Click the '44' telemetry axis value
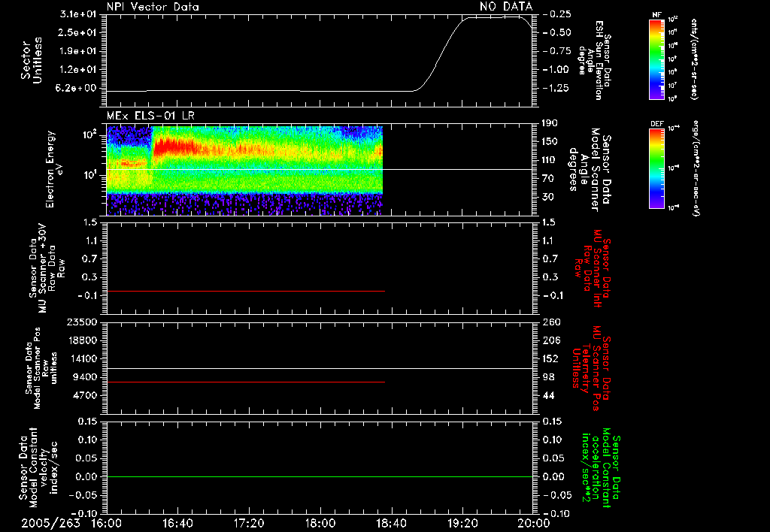This screenshot has height=532, width=770. [548, 395]
